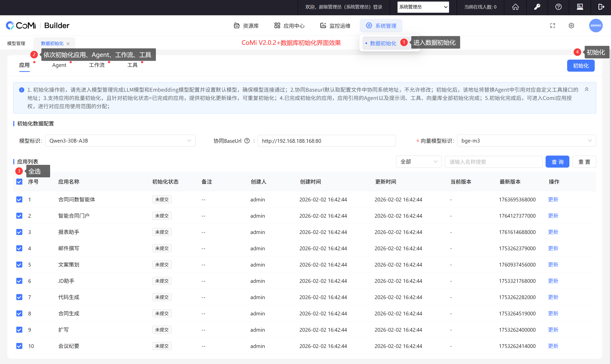Click the logout exit icon
Screen dimensions: 611x364
pyautogui.click(x=601, y=7)
